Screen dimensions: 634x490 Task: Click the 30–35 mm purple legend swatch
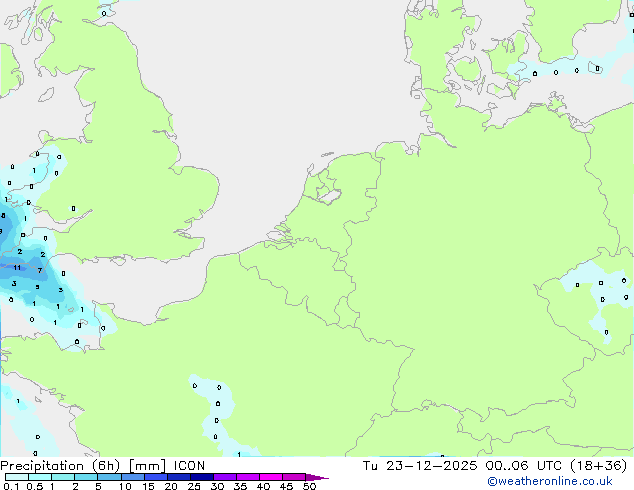225,477
